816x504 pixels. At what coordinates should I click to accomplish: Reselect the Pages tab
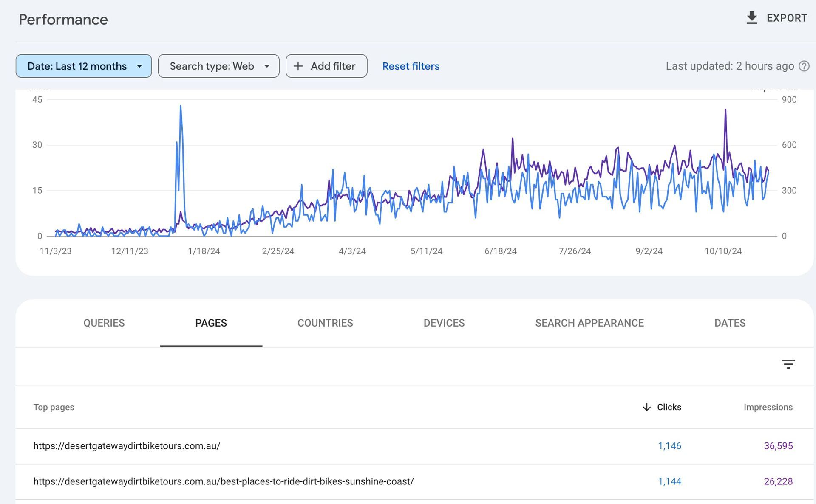(211, 323)
